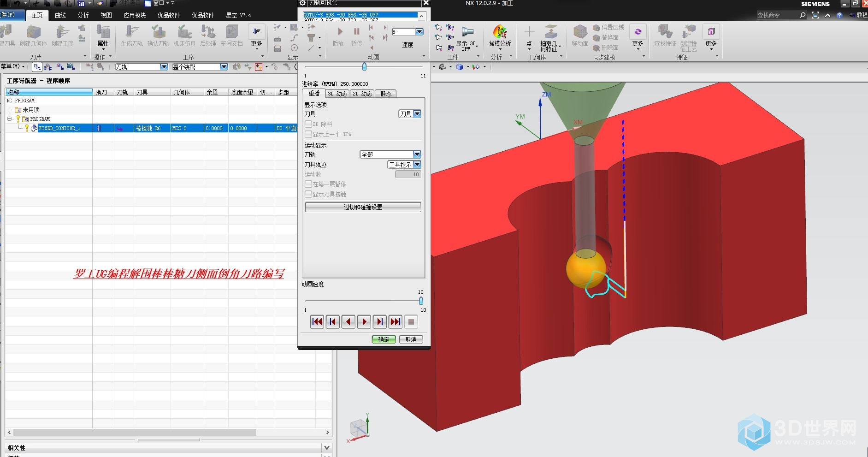Click the Point (点) tool icon
868x457 pixels.
click(529, 32)
